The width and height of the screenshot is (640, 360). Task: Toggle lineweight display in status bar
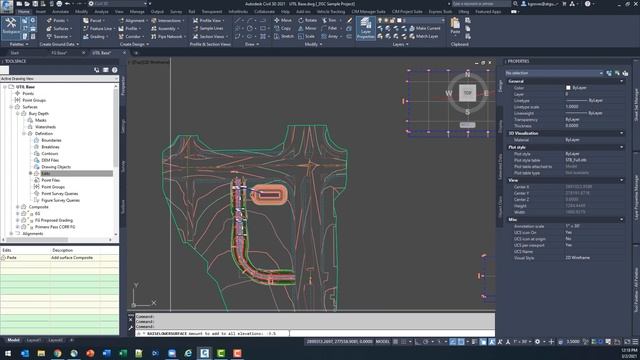click(474, 342)
